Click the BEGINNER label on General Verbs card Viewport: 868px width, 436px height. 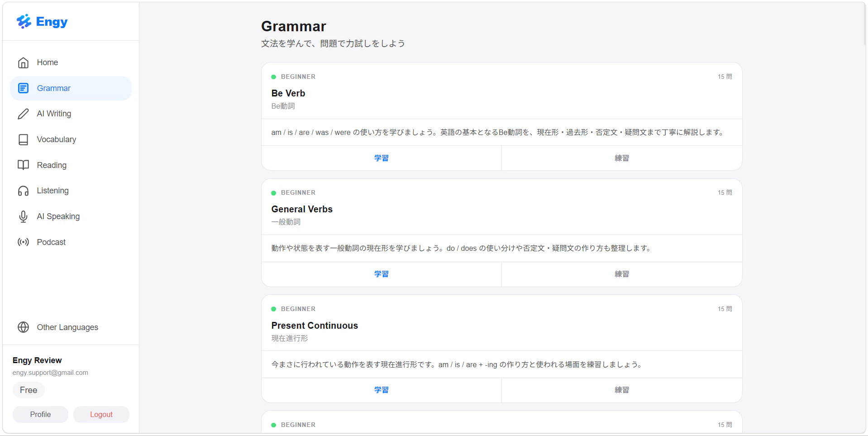coord(298,192)
